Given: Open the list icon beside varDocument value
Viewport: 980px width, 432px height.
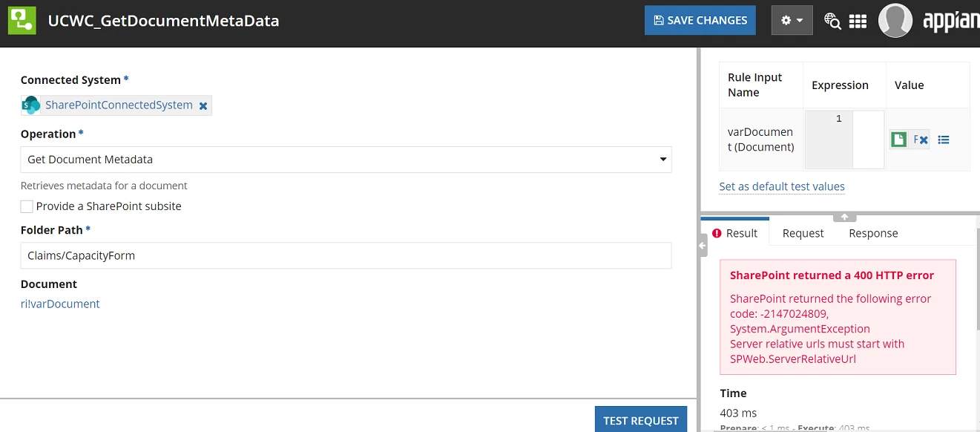Looking at the screenshot, I should tap(943, 140).
